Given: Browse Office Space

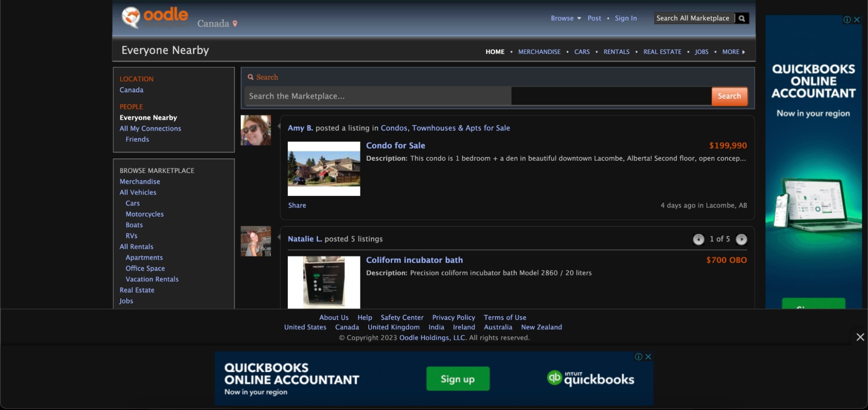Looking at the screenshot, I should pyautogui.click(x=145, y=268).
